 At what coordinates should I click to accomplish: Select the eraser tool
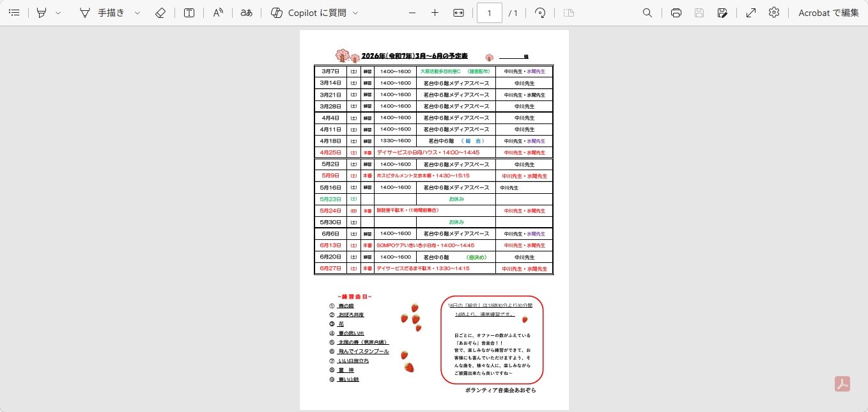[160, 13]
